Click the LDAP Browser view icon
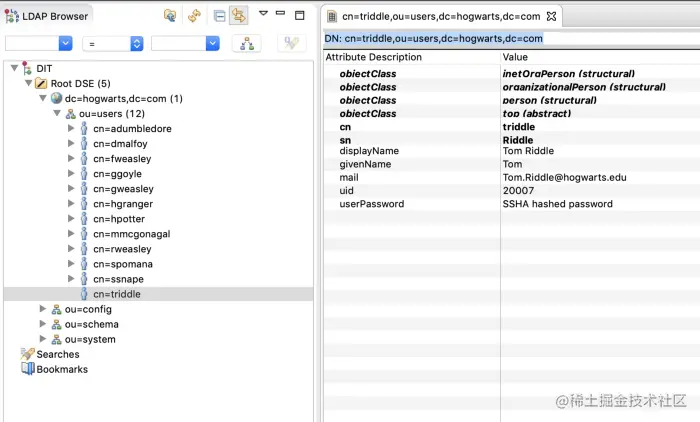Image resolution: width=700 pixels, height=422 pixels. (12, 16)
